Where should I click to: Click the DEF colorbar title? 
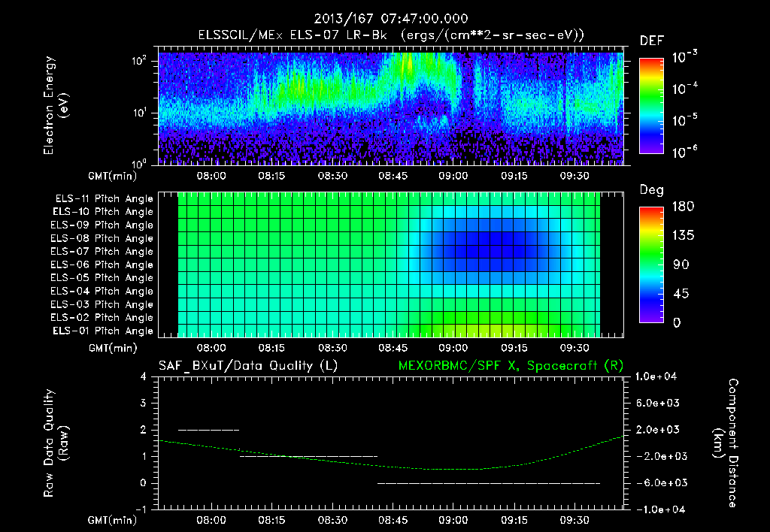tap(651, 41)
